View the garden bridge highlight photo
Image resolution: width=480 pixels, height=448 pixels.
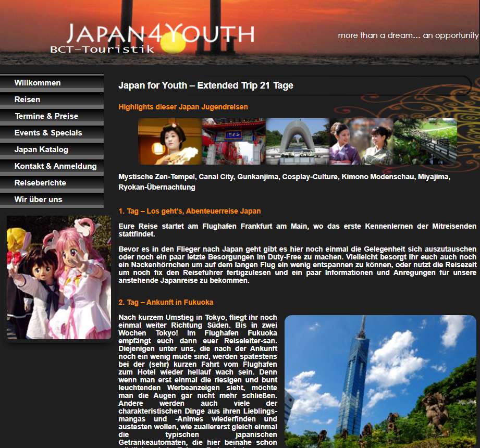click(425, 141)
